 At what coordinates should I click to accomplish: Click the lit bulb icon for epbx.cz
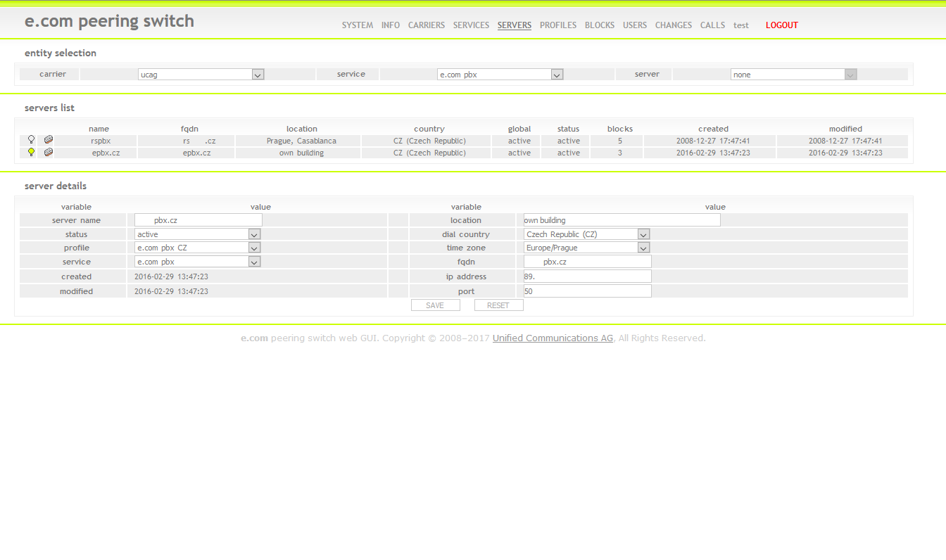31,152
